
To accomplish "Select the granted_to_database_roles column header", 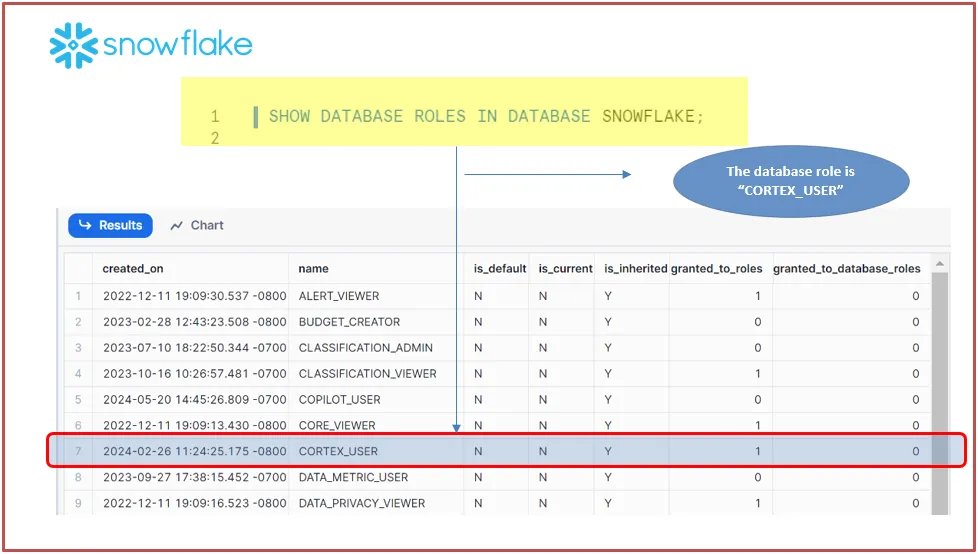I will coord(846,269).
